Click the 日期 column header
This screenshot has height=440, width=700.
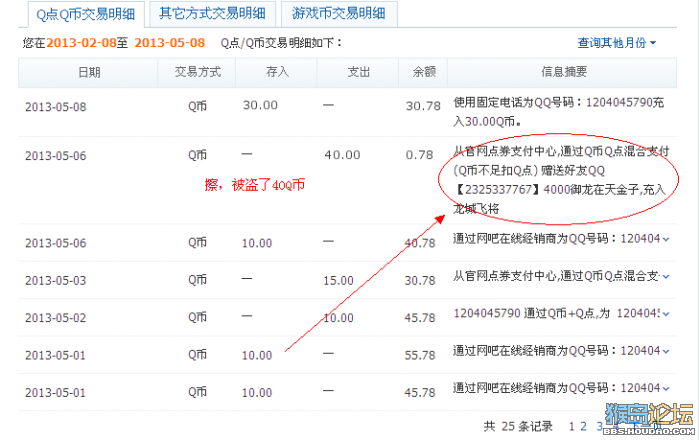pos(89,72)
